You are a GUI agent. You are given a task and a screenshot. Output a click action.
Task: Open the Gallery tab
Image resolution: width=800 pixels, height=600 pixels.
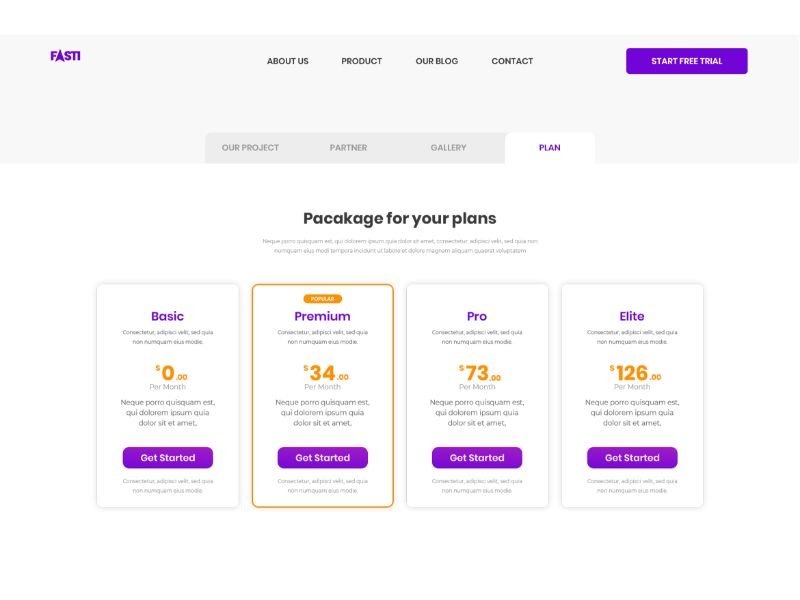pos(448,148)
